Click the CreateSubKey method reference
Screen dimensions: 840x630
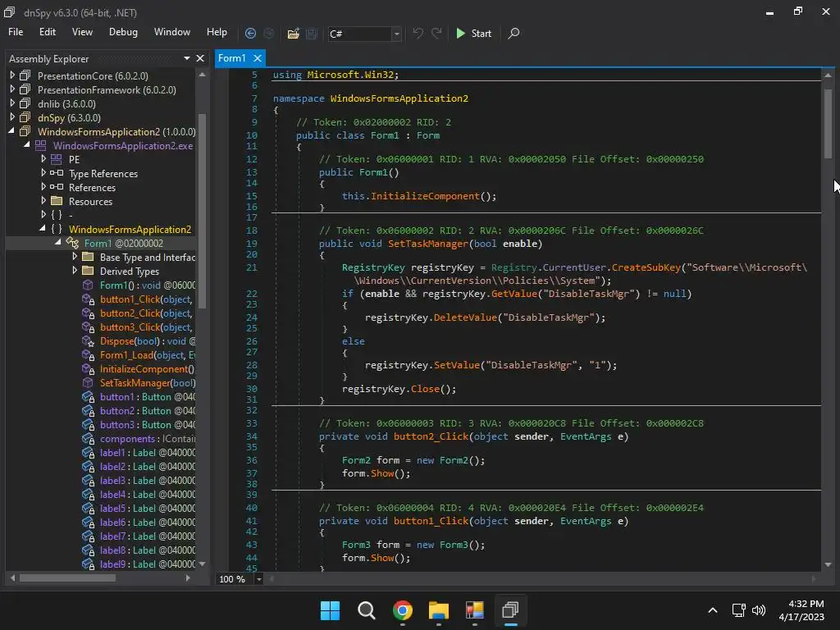click(646, 267)
